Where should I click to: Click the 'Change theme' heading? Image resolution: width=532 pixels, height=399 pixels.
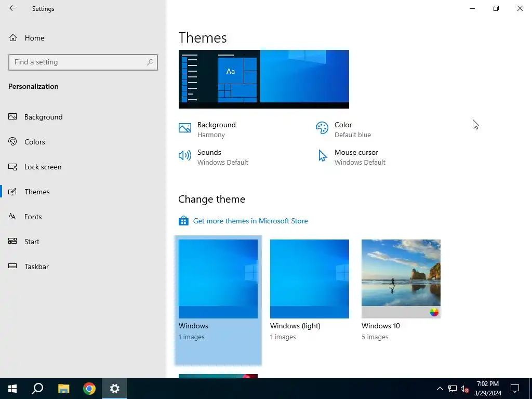(x=212, y=199)
